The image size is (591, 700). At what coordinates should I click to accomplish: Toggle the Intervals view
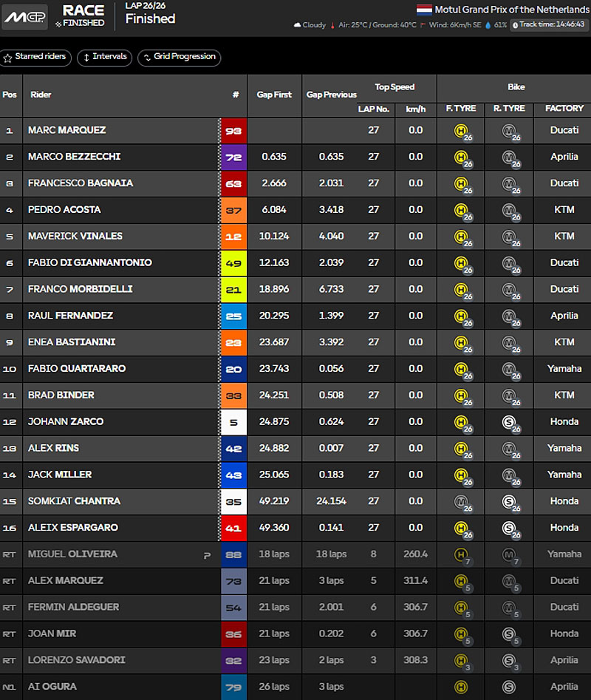[x=104, y=57]
